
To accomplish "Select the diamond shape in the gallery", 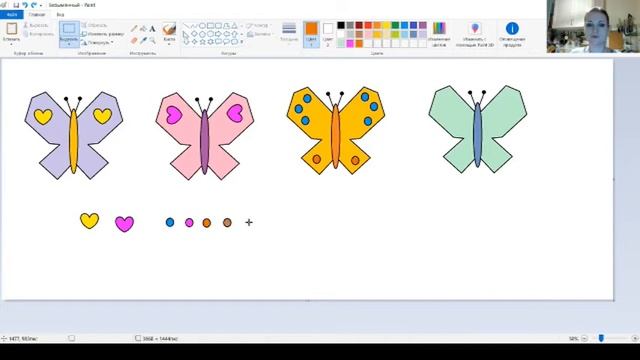I will [x=194, y=34].
